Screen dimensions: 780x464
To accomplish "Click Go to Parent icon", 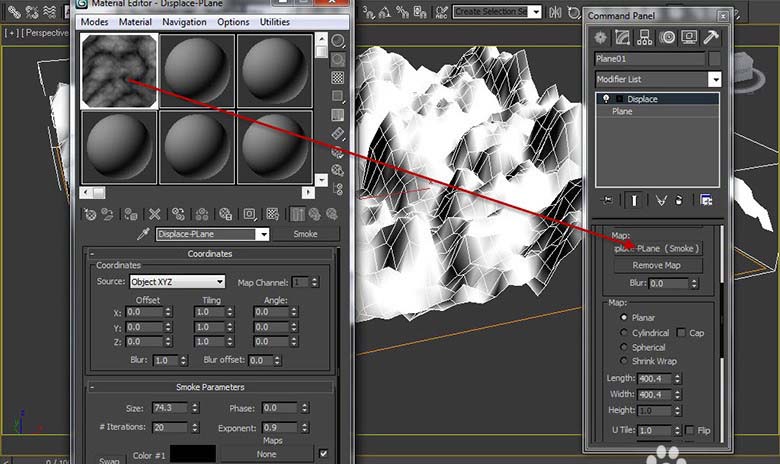I will [x=314, y=214].
